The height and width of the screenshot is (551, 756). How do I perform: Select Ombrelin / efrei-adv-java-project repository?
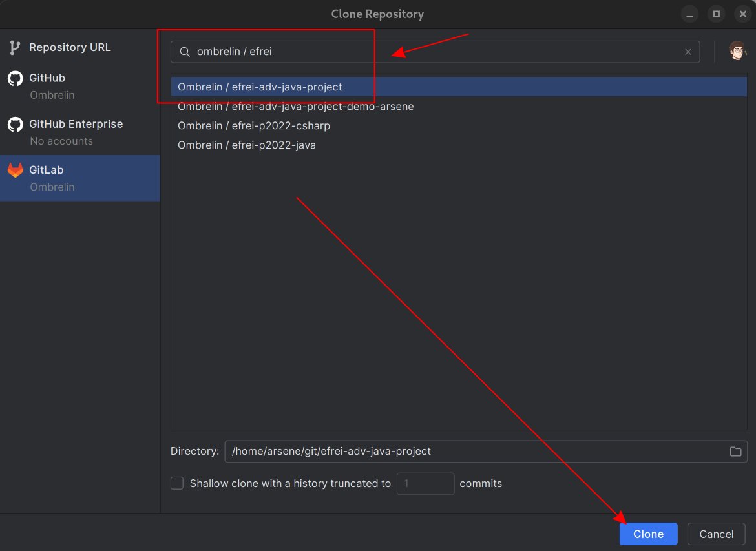click(x=459, y=87)
